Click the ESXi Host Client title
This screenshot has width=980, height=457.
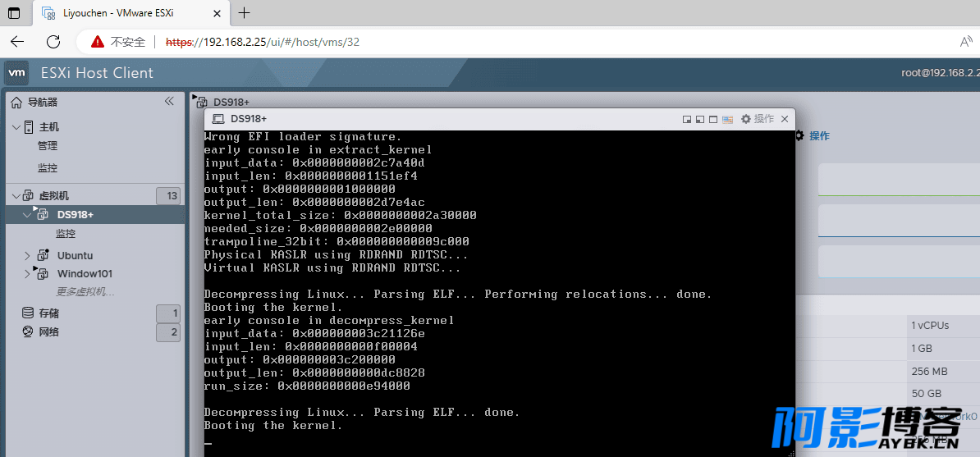(97, 73)
